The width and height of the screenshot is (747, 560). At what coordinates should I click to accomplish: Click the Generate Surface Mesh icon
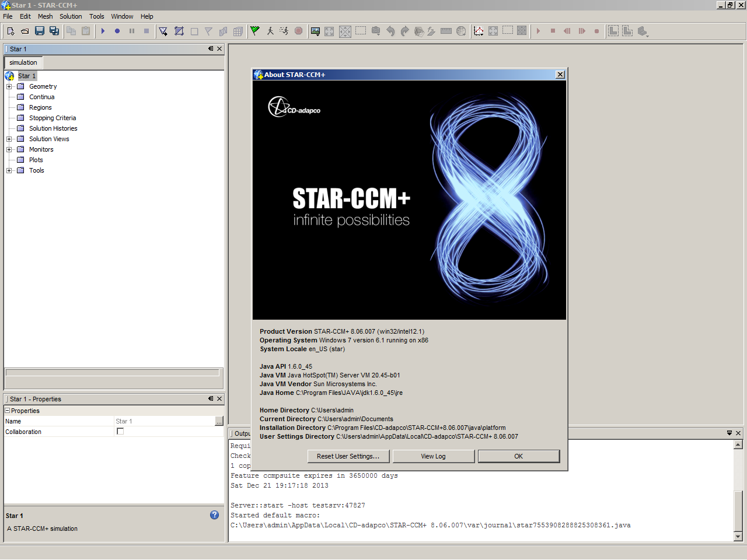click(179, 31)
